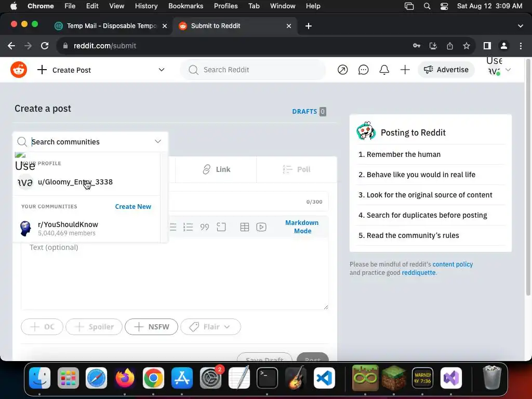Toggle the Spoiler tag
Image resolution: width=532 pixels, height=399 pixels.
(x=94, y=327)
